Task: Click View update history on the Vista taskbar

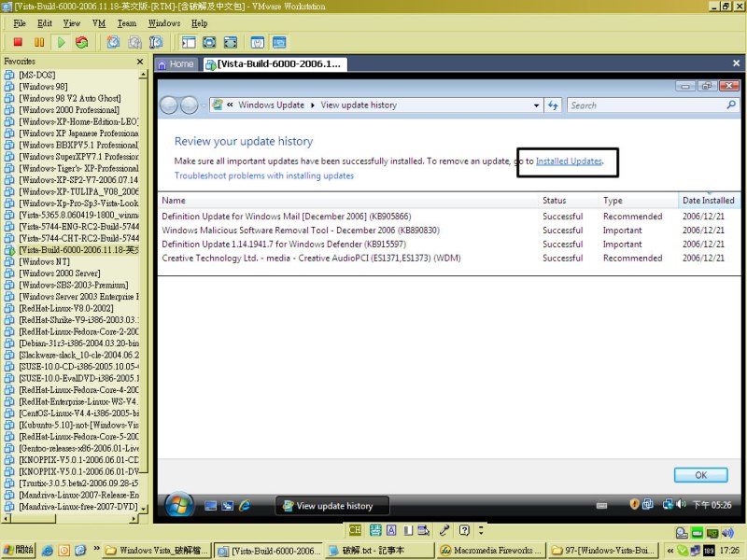Action: (332, 506)
